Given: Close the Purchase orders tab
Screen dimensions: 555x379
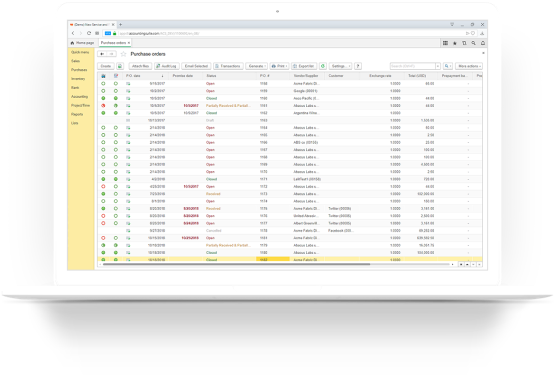Looking at the screenshot, I should coord(129,43).
